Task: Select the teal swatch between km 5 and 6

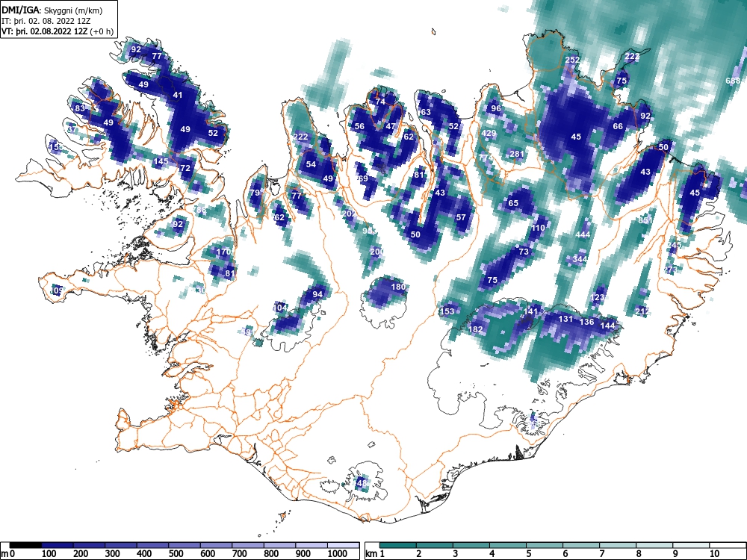Action: pyautogui.click(x=545, y=545)
